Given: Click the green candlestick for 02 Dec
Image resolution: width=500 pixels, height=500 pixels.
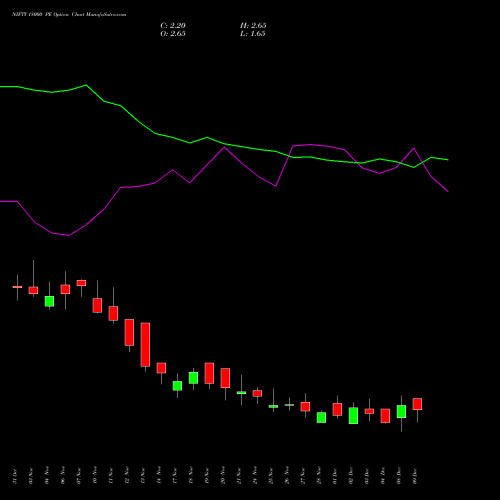Looking at the screenshot, I should tap(353, 416).
